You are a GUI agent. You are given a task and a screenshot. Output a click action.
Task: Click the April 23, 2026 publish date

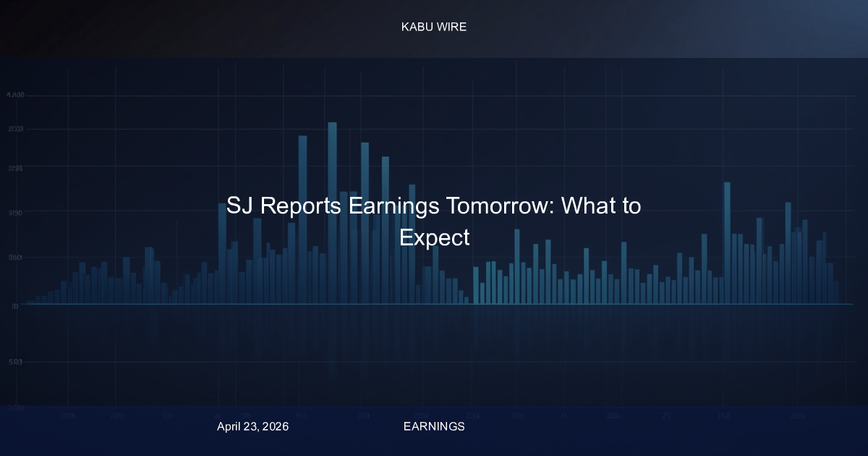252,427
